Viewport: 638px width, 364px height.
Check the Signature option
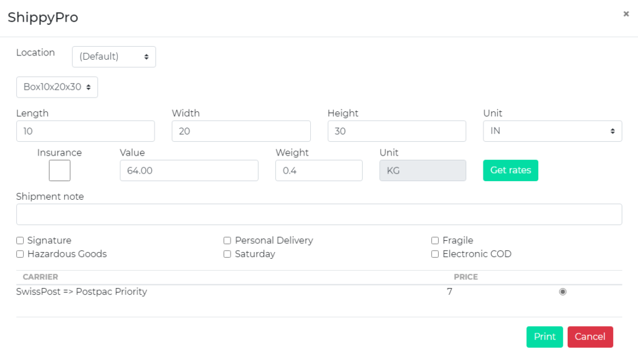pyautogui.click(x=19, y=240)
